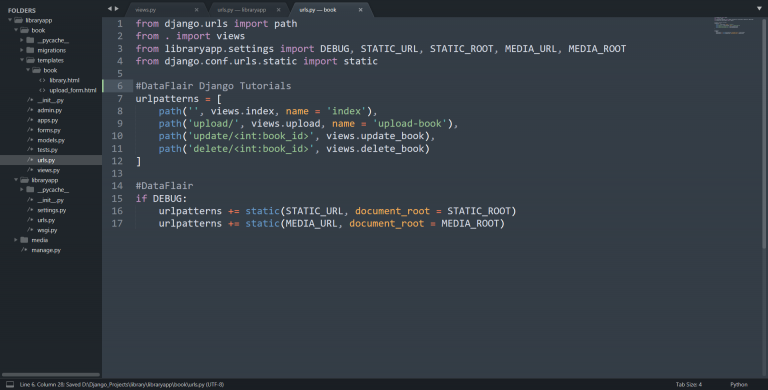Open library.html in the sidebar
Viewport: 768px width, 390px height.
(64, 80)
